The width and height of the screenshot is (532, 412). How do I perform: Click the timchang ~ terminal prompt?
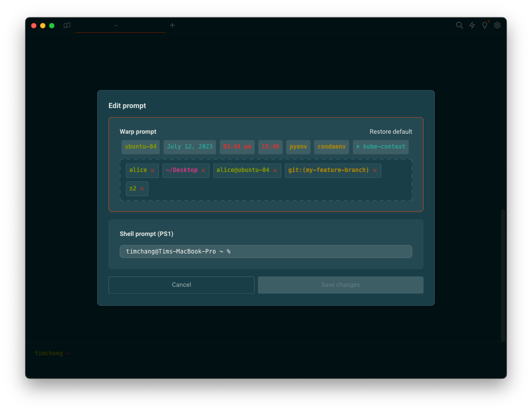(52, 353)
